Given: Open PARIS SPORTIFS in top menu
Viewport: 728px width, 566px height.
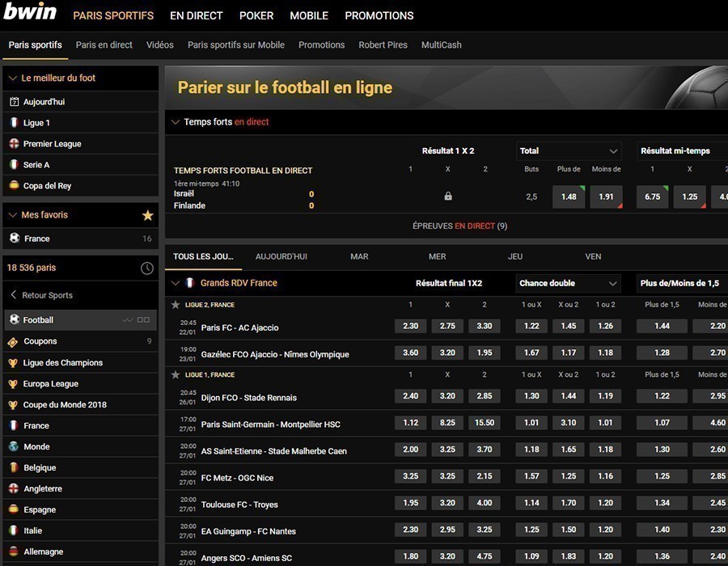Looking at the screenshot, I should 113,16.
